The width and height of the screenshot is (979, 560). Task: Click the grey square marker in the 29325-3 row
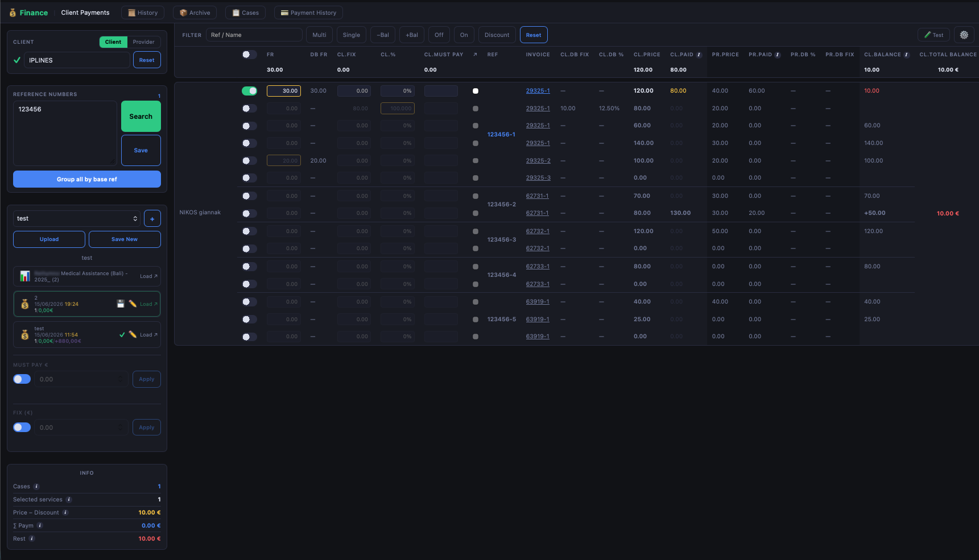[x=476, y=178]
